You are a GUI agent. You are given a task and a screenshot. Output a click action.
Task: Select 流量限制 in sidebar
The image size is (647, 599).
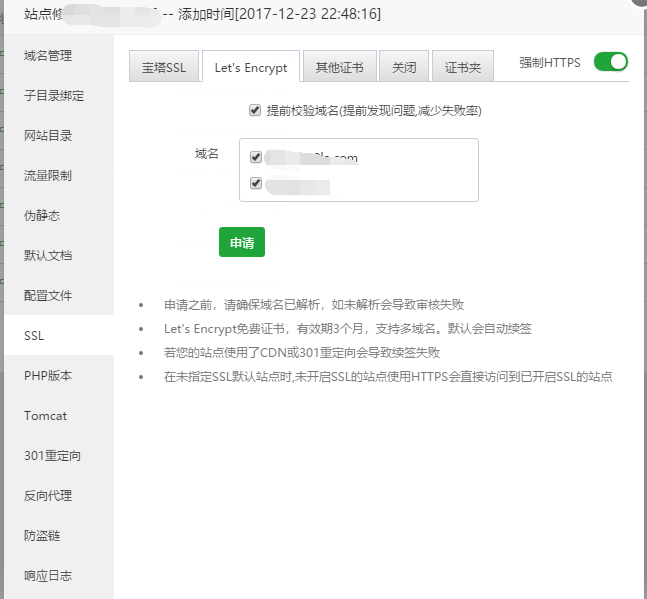click(x=48, y=176)
